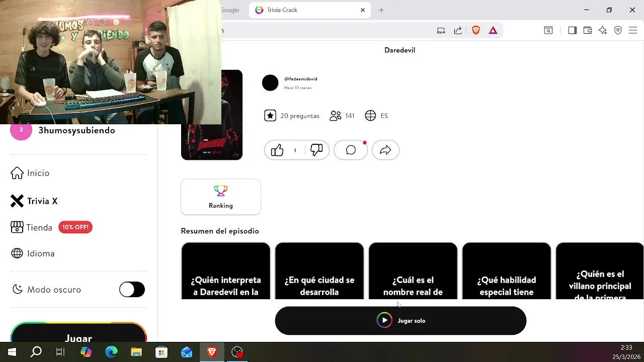Open the Daredevil poster thumbnail
This screenshot has width=644, height=362.
tap(212, 115)
